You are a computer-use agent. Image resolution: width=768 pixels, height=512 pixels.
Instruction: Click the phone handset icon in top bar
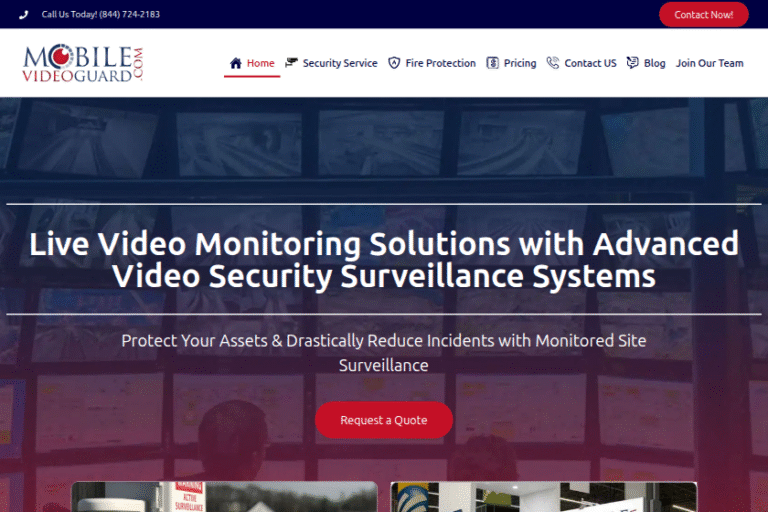(x=24, y=15)
